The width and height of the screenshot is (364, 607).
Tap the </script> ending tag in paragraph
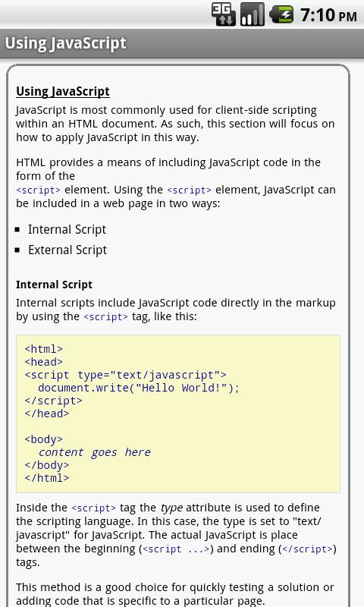[308, 549]
